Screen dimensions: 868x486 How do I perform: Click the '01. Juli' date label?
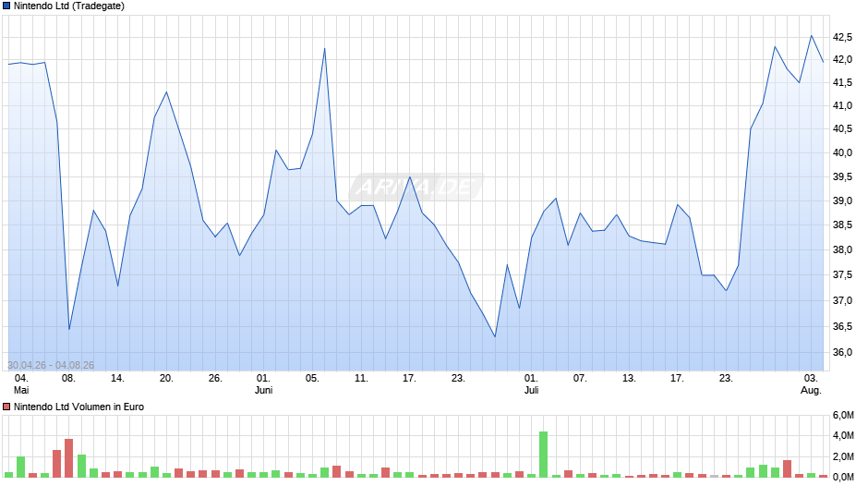coord(531,384)
